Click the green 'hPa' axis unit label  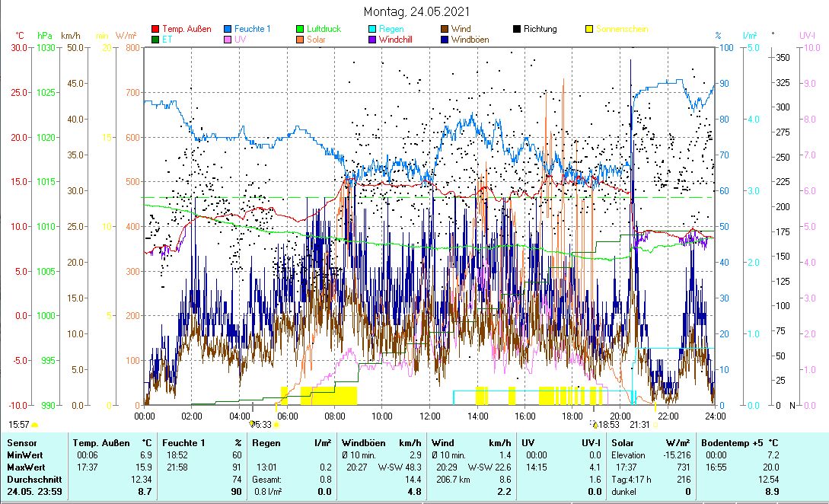point(45,36)
